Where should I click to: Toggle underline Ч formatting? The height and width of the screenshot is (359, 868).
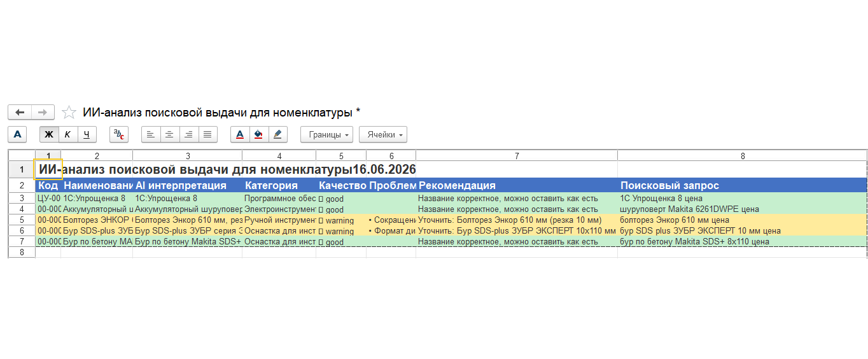(86, 134)
